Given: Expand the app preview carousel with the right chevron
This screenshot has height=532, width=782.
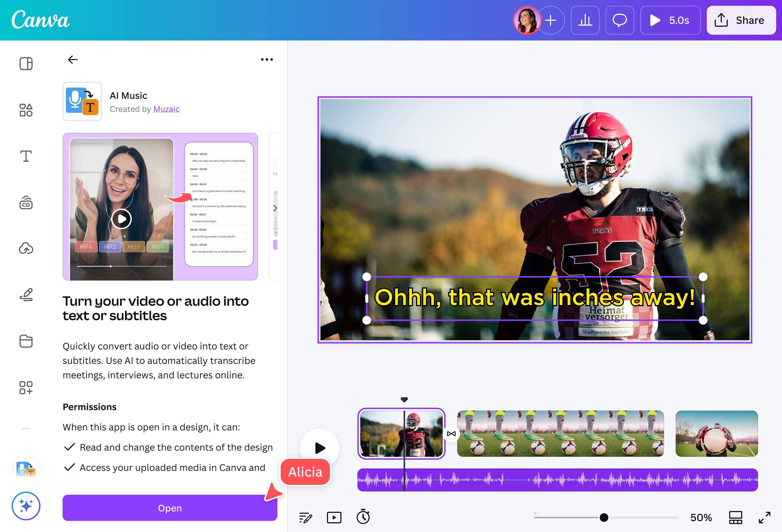Looking at the screenshot, I should [x=275, y=208].
